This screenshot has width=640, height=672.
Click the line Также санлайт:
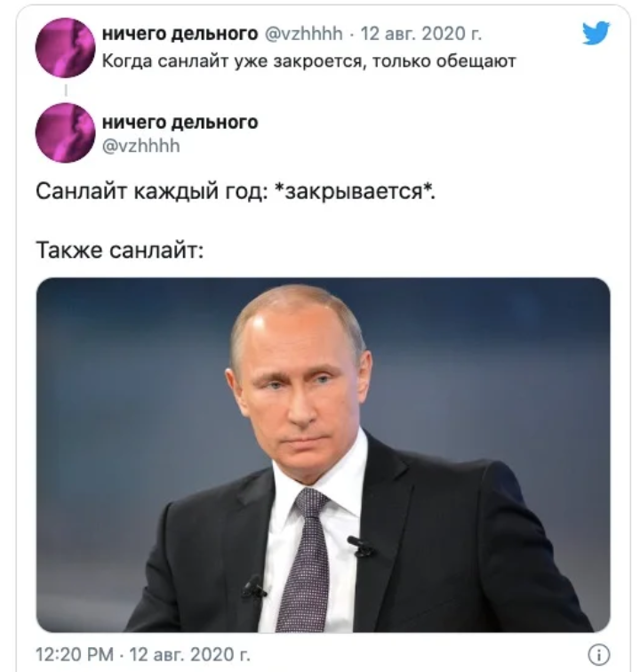point(120,250)
